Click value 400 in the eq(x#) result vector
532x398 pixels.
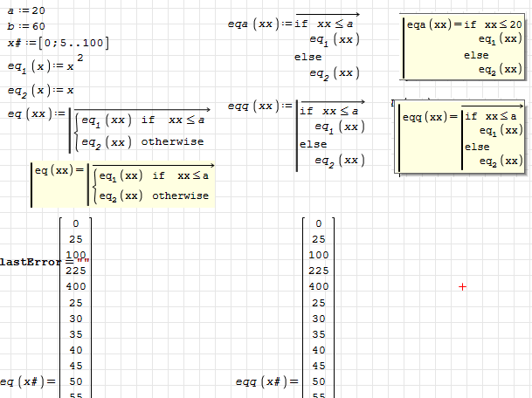[x=75, y=286]
